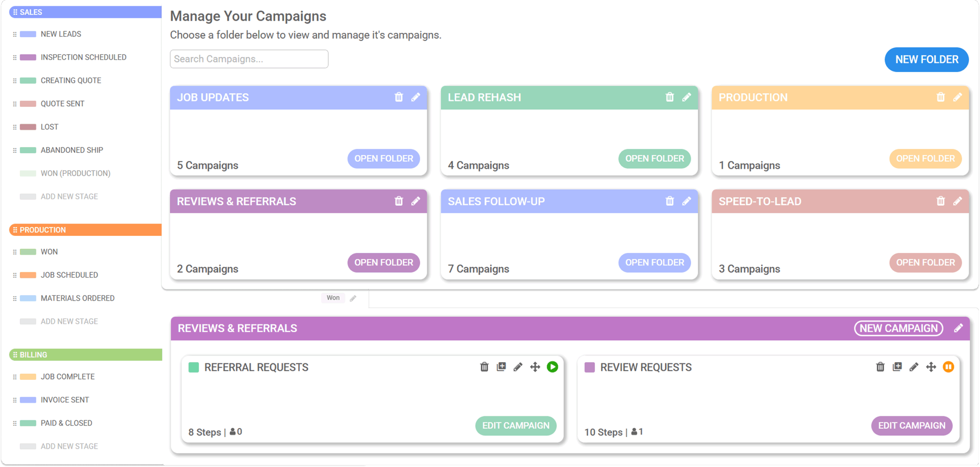Edit the Production folder card
The height and width of the screenshot is (467, 980).
click(x=957, y=97)
